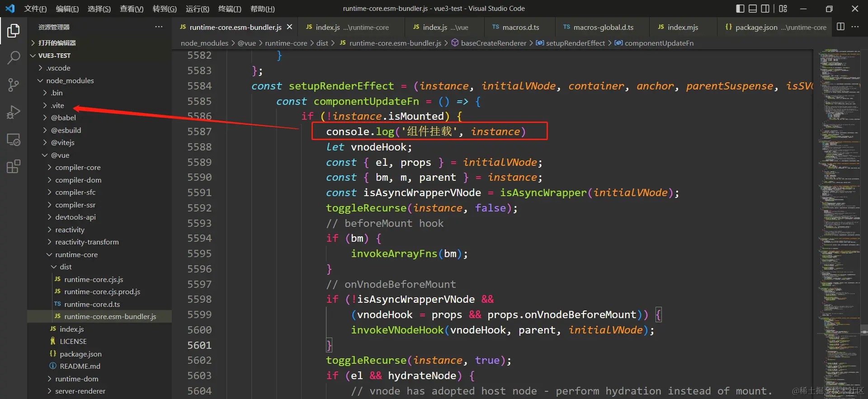Click JS icon of runtime-core.cjs.js file
The height and width of the screenshot is (399, 868).
point(57,279)
